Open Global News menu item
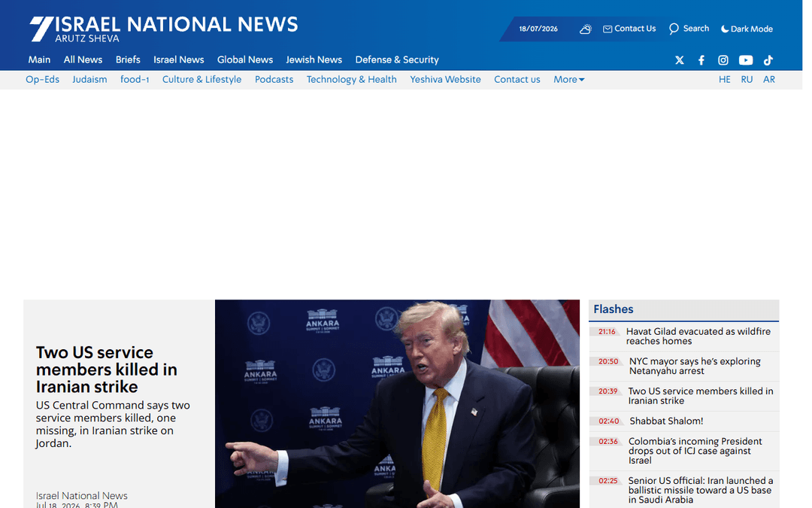812x508 pixels. pyautogui.click(x=245, y=59)
